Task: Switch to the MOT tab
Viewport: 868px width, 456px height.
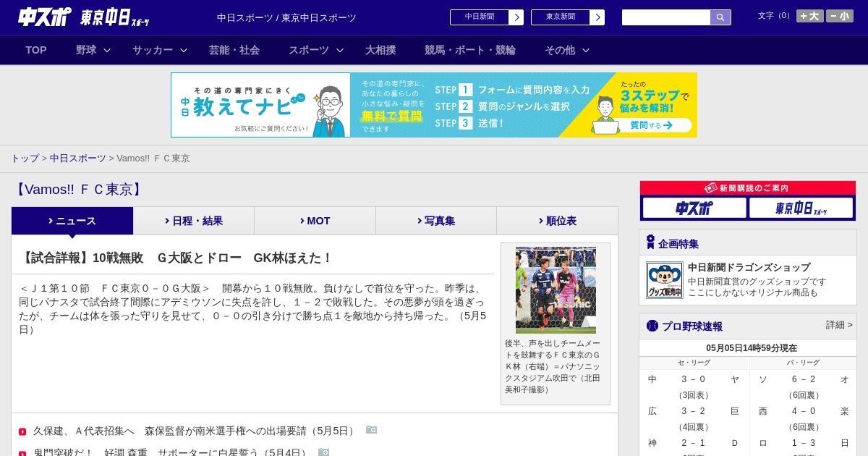Action: (315, 221)
